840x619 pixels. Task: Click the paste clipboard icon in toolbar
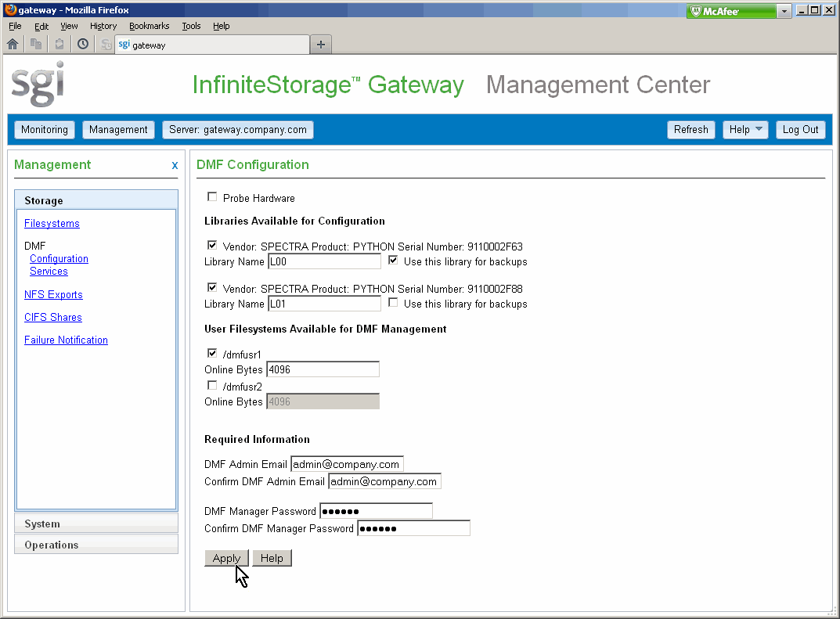point(59,45)
